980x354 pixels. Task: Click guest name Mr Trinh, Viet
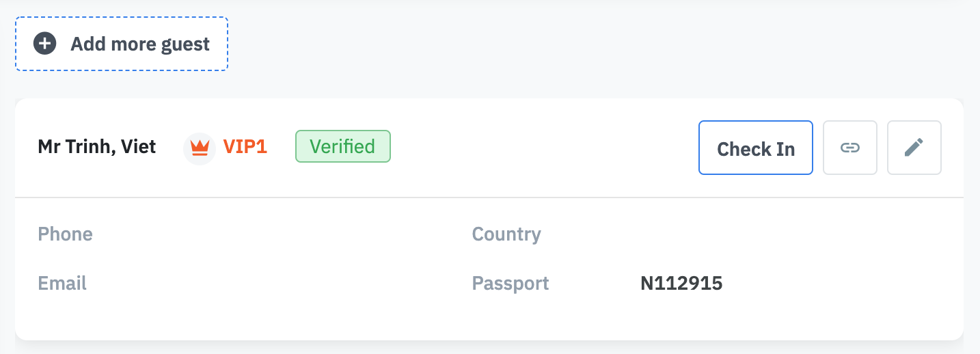[97, 146]
